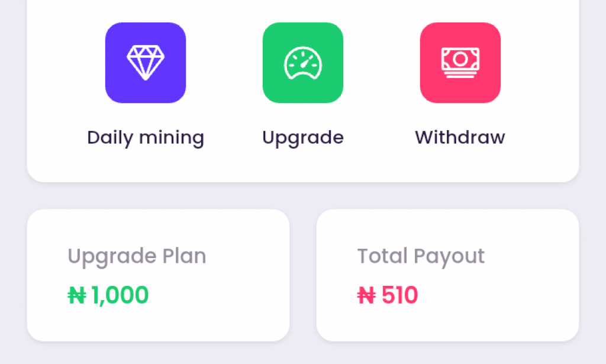
Task: Select the green 1,000 amount digits
Action: (x=120, y=295)
